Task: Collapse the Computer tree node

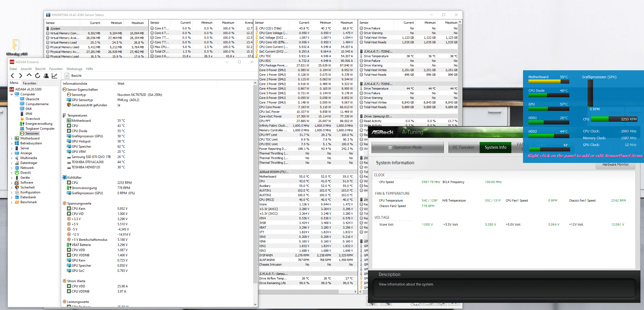Action: (12, 94)
